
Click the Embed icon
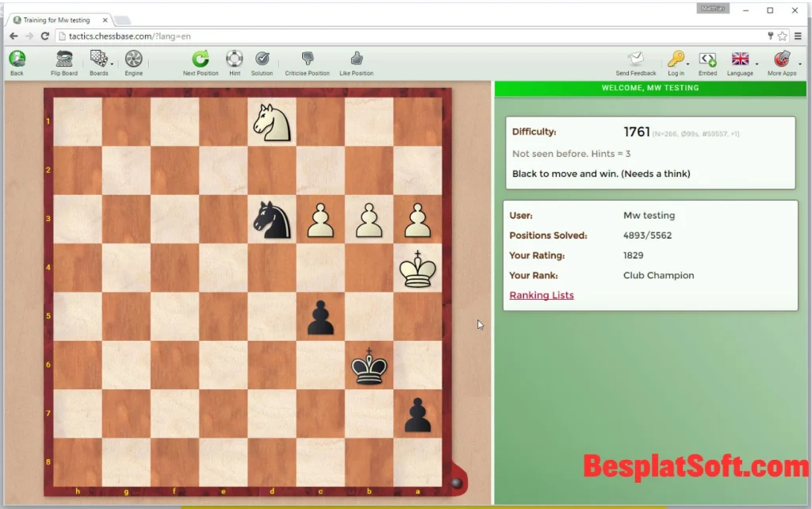707,59
